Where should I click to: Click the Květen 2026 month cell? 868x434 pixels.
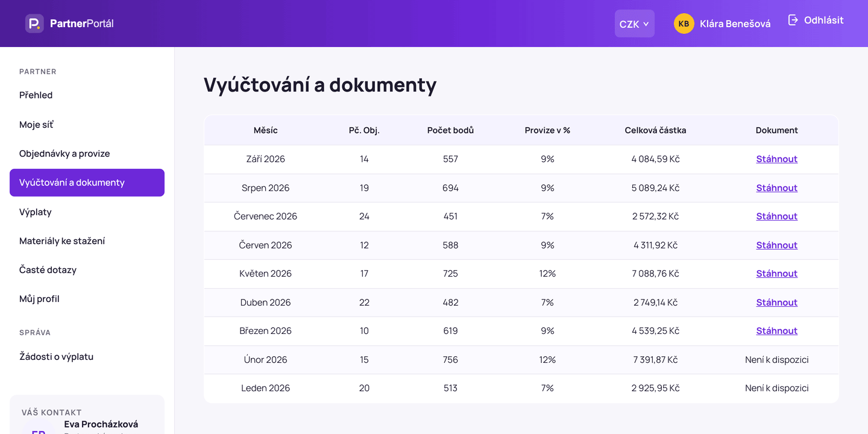coord(266,274)
